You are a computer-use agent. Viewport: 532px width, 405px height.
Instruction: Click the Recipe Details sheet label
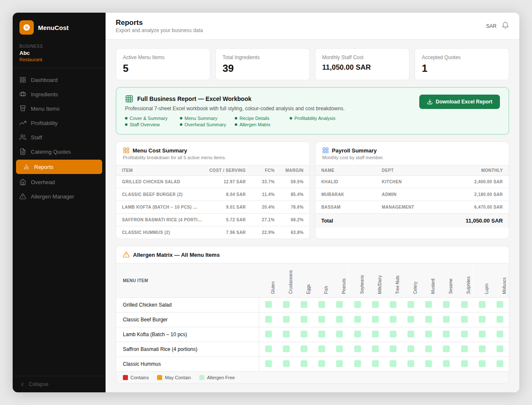coord(254,118)
